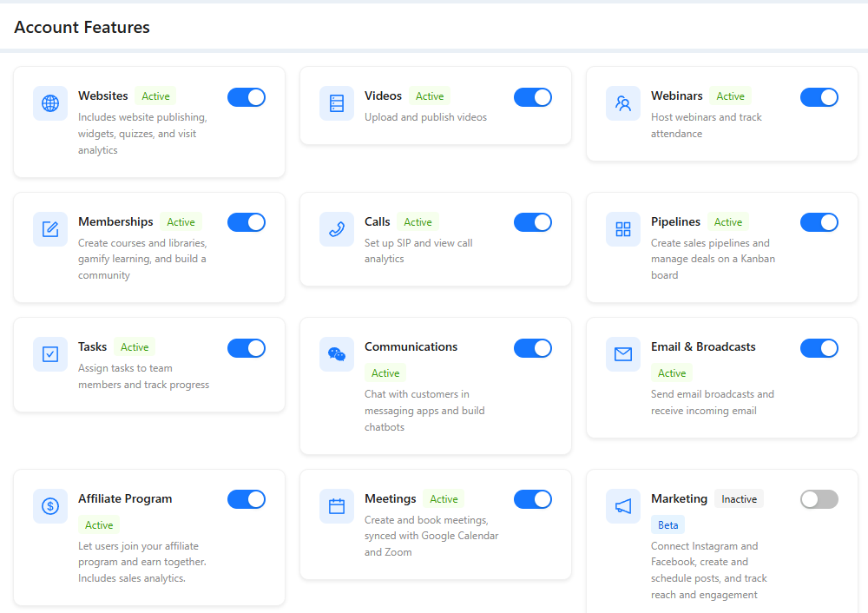Viewport: 868px width, 613px height.
Task: Click 'Connect Instagram and Facebook' description
Action: click(x=708, y=570)
